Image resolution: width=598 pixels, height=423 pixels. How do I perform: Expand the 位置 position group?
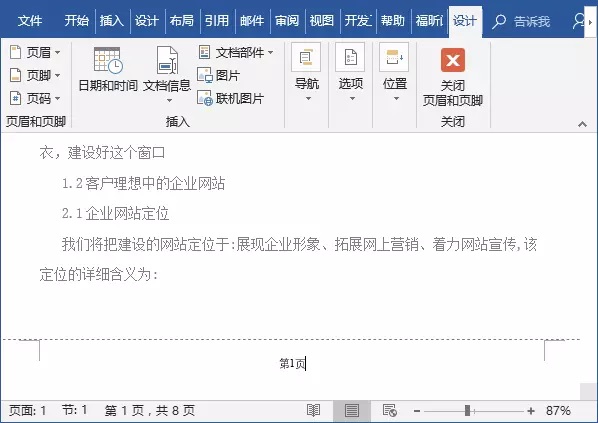click(395, 72)
